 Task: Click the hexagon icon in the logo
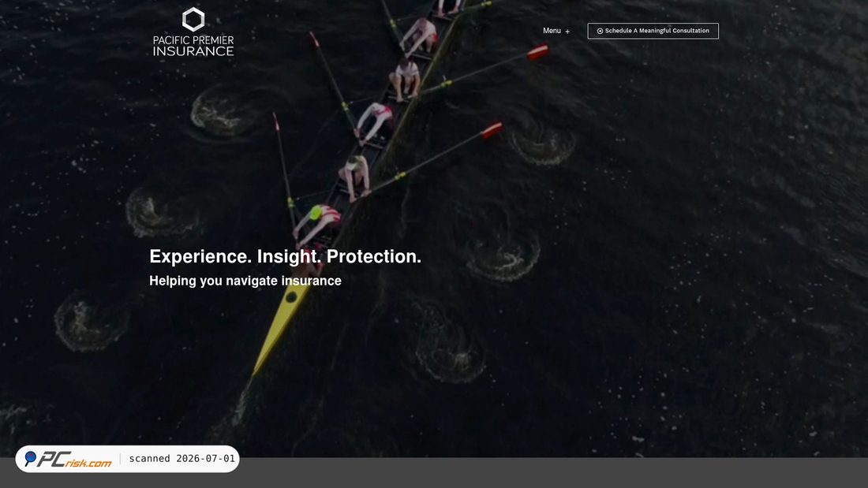click(x=193, y=20)
